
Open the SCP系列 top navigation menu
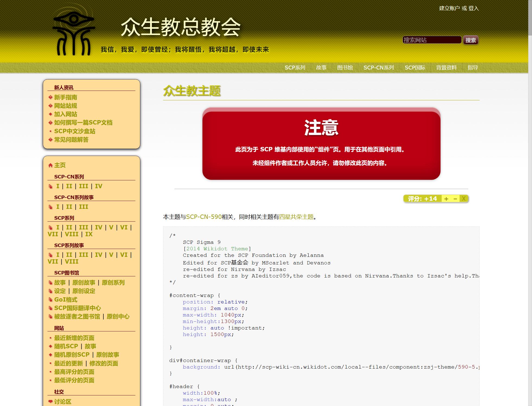pos(295,68)
